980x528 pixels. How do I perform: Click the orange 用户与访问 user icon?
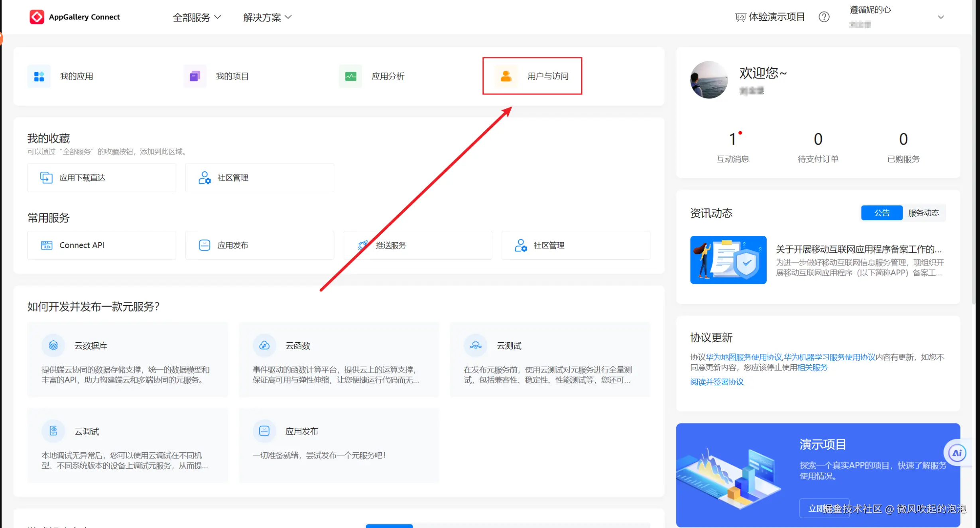click(x=506, y=76)
